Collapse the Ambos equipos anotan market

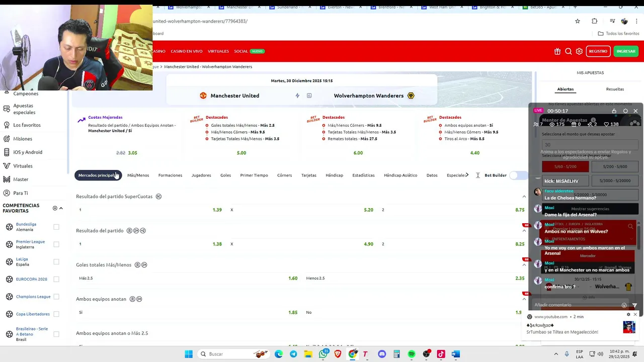tap(524, 299)
